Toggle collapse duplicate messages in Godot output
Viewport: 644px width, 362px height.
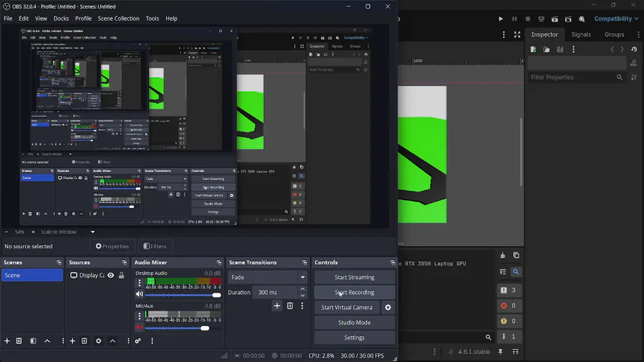(503, 272)
